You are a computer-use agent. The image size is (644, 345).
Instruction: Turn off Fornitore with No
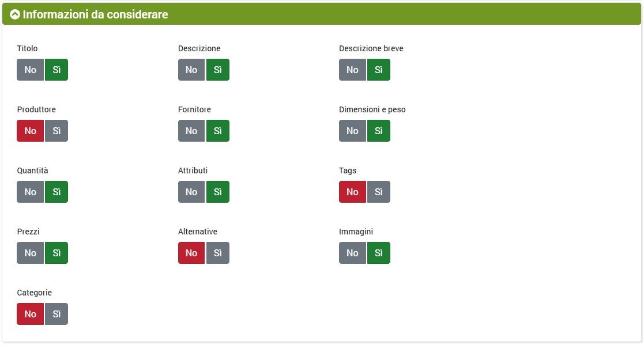point(191,131)
